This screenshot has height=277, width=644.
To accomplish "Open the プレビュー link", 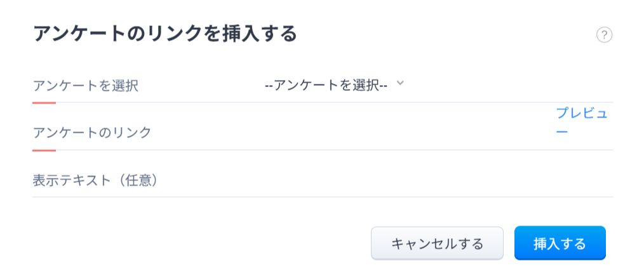I will (x=581, y=122).
